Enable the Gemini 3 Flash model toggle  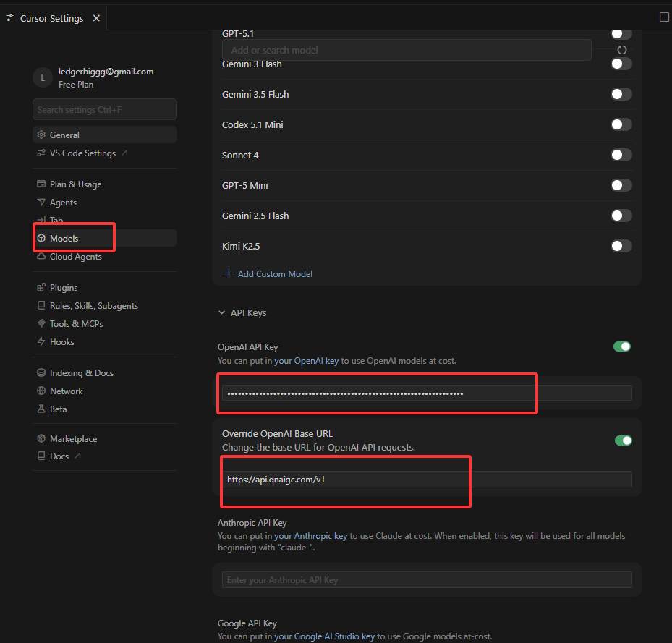coord(621,64)
